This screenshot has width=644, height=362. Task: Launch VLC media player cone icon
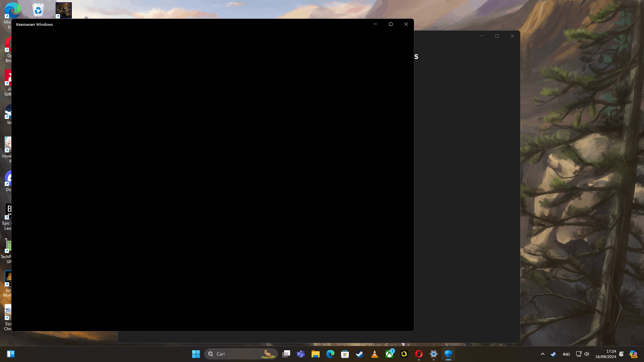[375, 354]
